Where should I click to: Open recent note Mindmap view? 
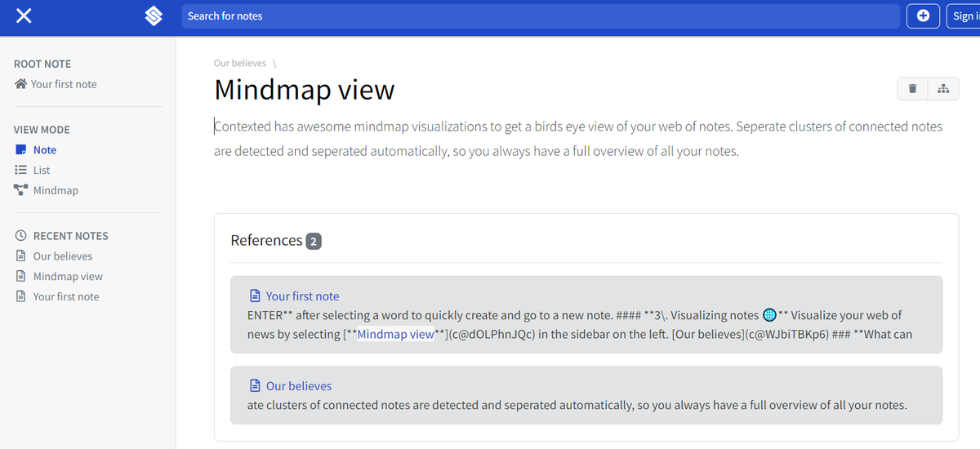click(x=68, y=277)
